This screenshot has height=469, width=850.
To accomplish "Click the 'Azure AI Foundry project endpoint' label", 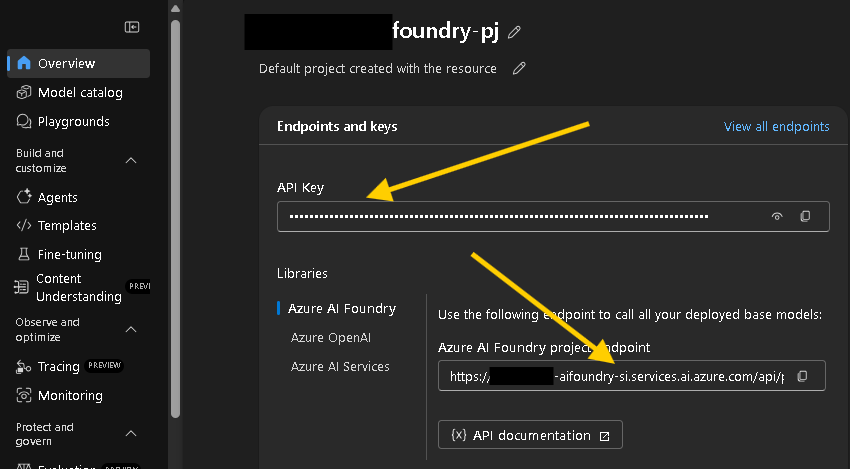I will pyautogui.click(x=544, y=348).
